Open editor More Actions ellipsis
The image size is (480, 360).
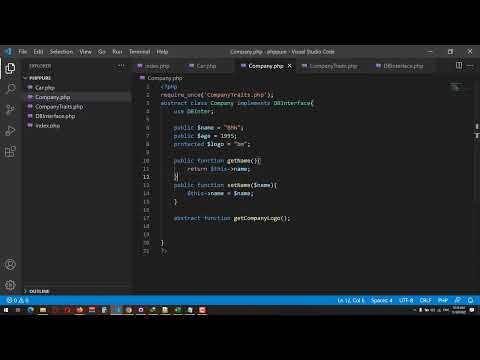(470, 66)
